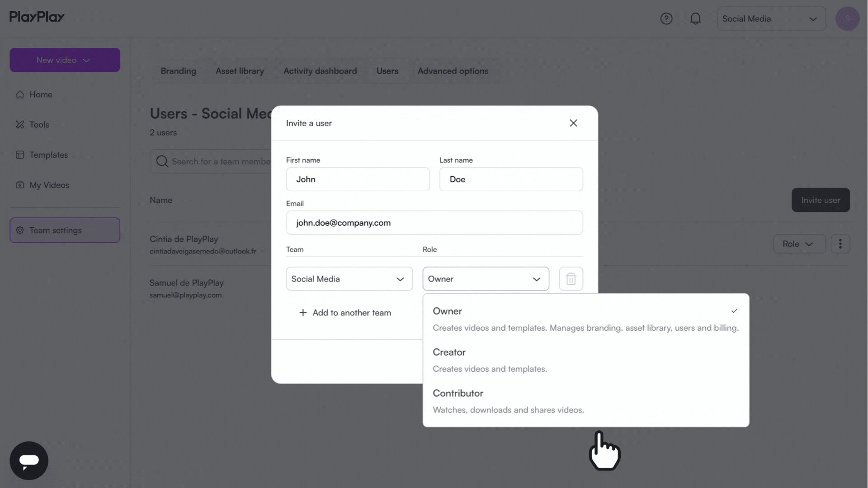Collapse the Owner role dropdown

click(x=486, y=279)
